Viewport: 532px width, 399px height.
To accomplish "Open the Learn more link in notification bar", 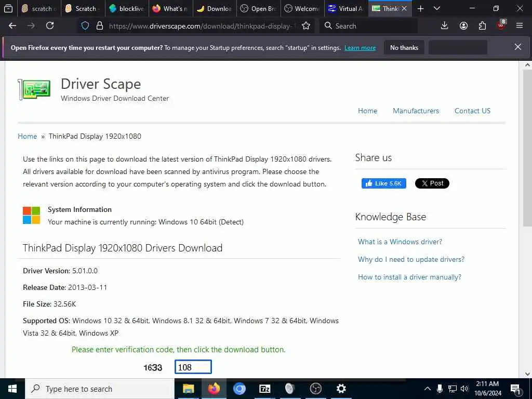I will coord(360,48).
